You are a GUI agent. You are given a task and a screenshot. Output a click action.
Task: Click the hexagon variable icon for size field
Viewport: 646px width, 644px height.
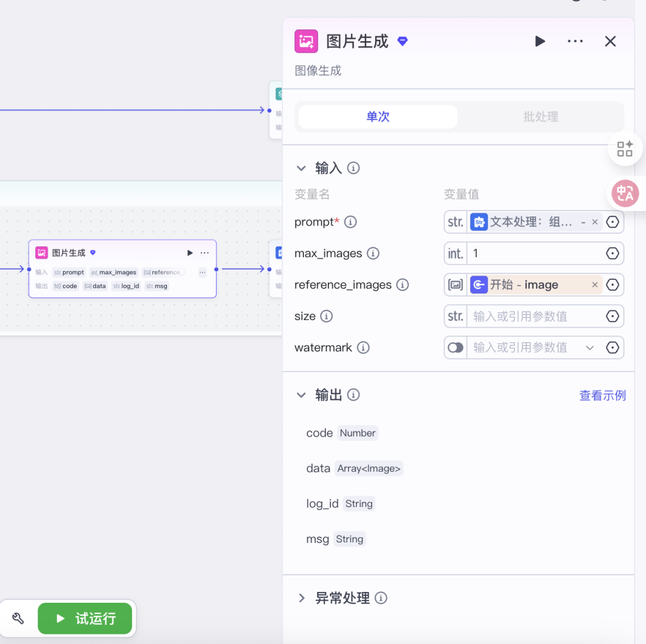click(613, 316)
